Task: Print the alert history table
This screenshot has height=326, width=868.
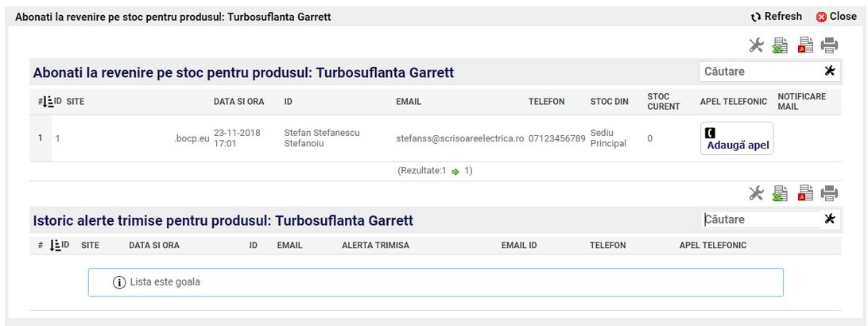Action: [829, 192]
